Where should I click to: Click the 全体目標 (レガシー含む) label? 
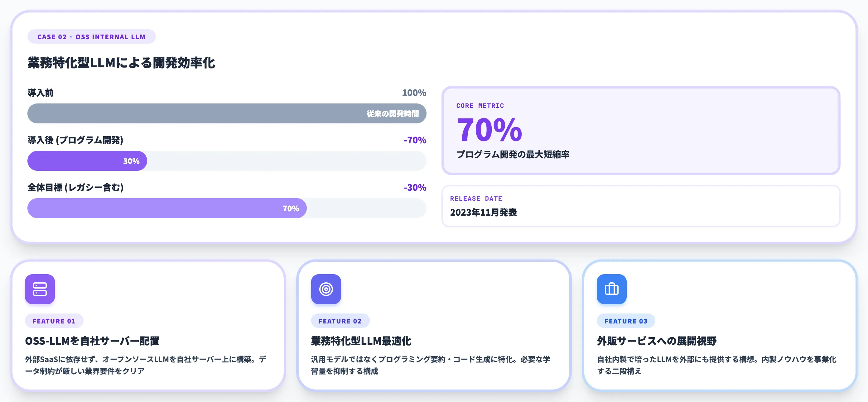(x=75, y=188)
